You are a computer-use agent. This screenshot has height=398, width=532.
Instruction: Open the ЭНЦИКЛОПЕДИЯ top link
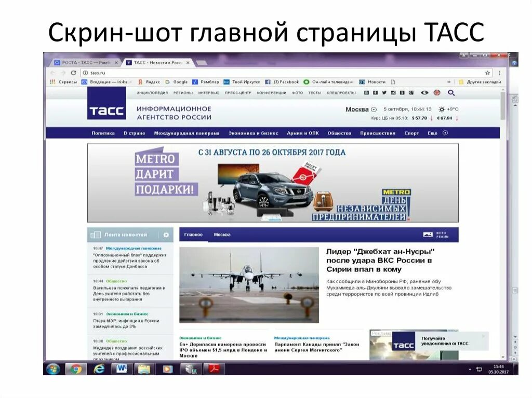point(152,92)
